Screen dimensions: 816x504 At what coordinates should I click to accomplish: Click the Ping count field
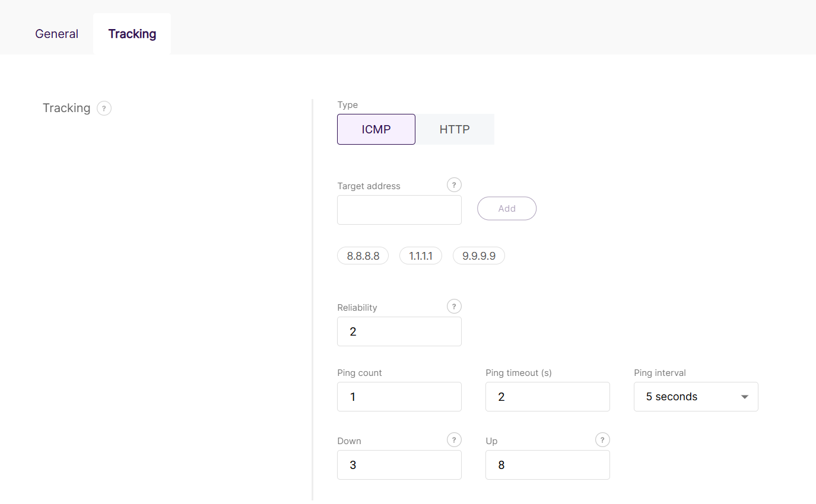(x=399, y=397)
